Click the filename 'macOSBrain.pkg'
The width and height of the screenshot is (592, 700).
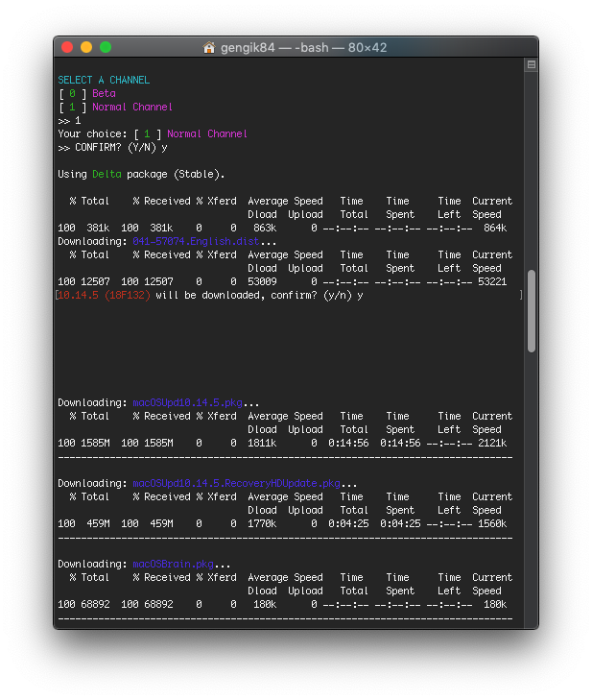click(x=173, y=565)
